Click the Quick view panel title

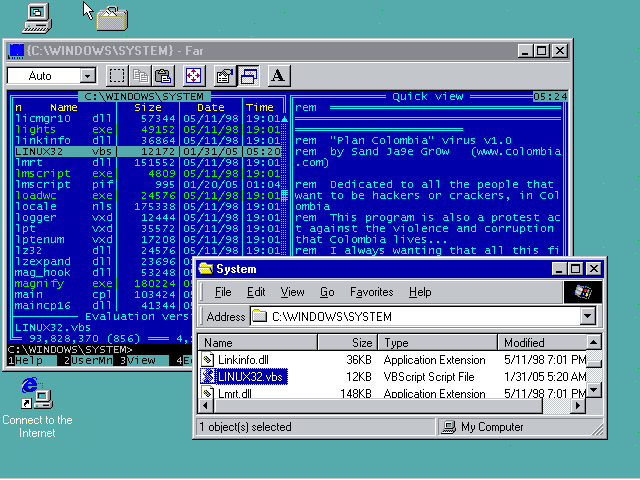[428, 97]
